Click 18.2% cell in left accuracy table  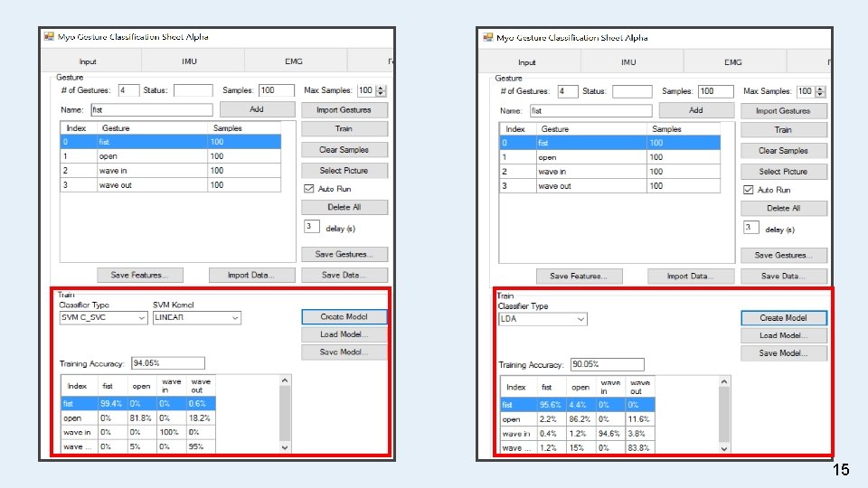[x=201, y=418]
